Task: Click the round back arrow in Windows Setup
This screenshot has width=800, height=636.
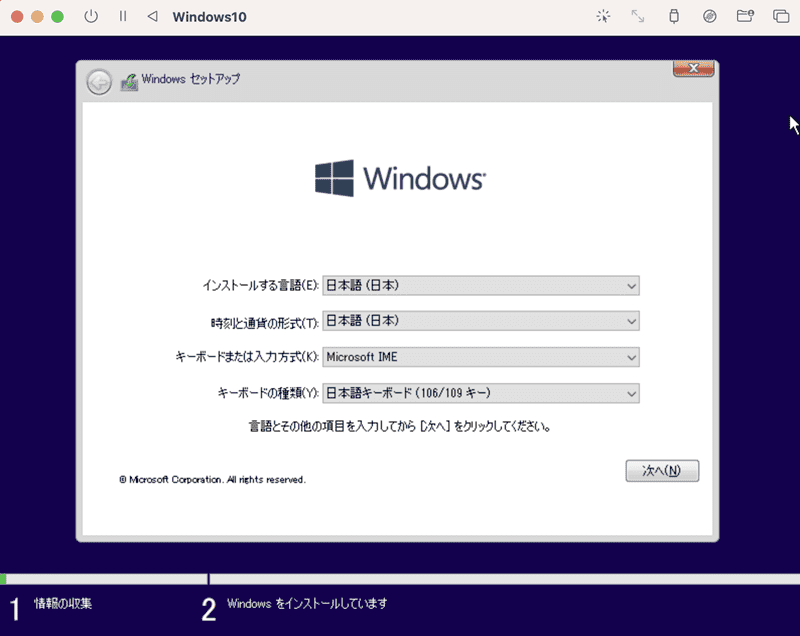Action: click(x=99, y=82)
